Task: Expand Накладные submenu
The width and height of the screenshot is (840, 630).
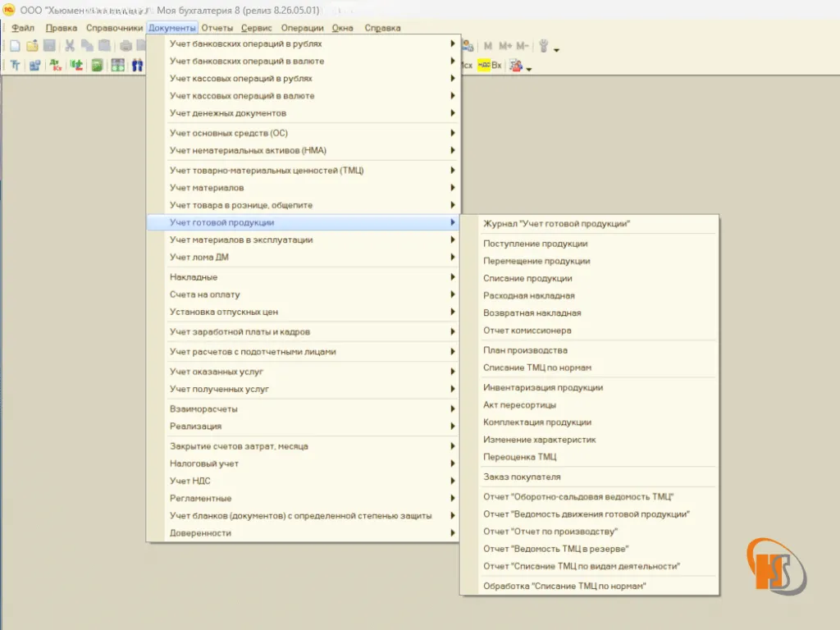Action: click(x=304, y=277)
